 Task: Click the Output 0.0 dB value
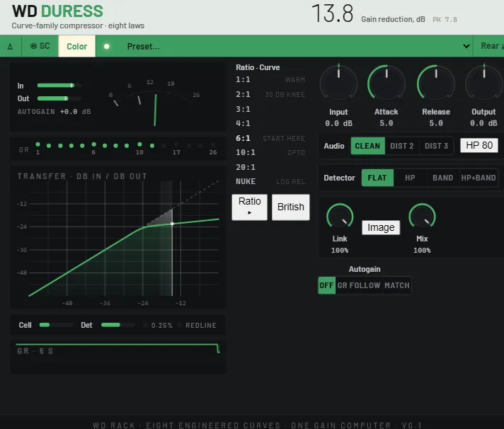point(483,123)
